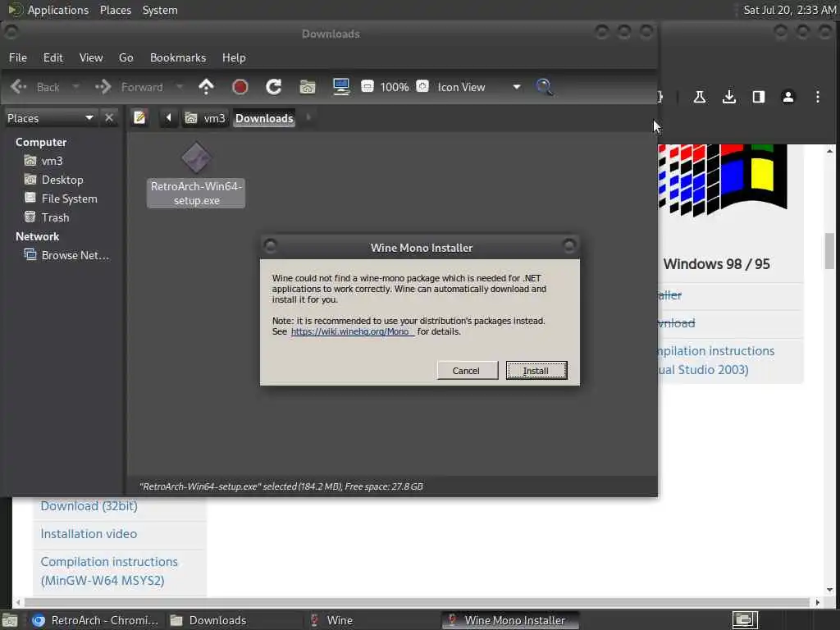Screen dimensions: 840x630
Task: Open the System menu in top panel
Action: pyautogui.click(x=160, y=10)
